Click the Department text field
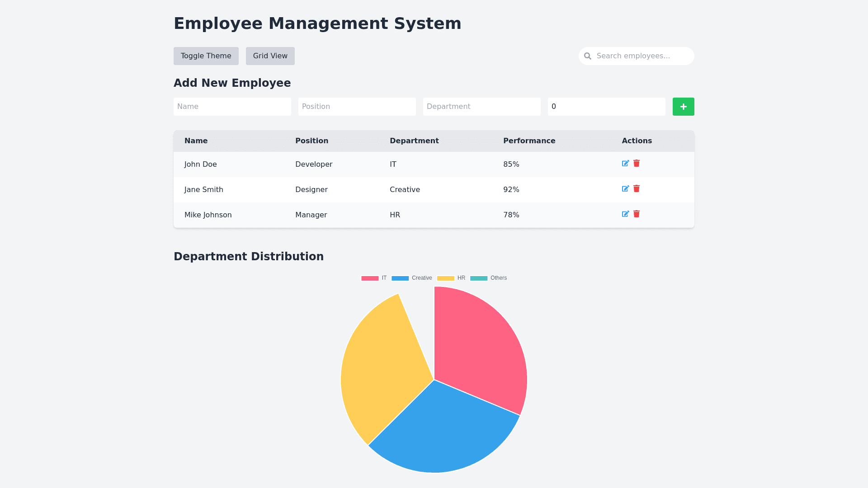868x488 pixels. tap(481, 107)
